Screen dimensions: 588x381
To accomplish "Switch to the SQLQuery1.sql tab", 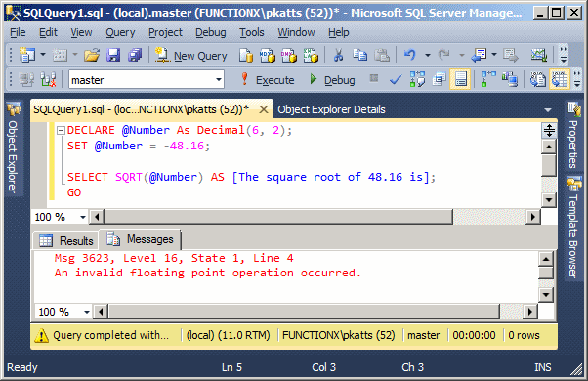I will click(142, 109).
